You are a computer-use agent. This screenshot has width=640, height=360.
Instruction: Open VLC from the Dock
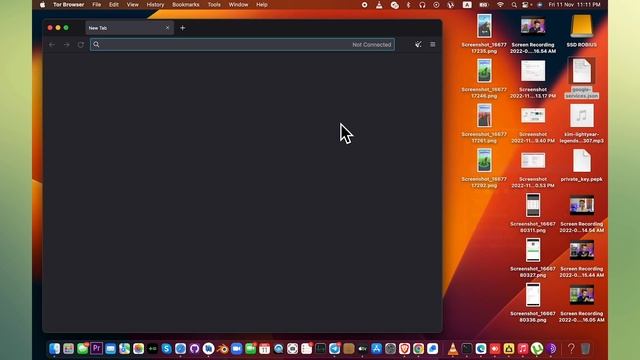click(x=453, y=348)
